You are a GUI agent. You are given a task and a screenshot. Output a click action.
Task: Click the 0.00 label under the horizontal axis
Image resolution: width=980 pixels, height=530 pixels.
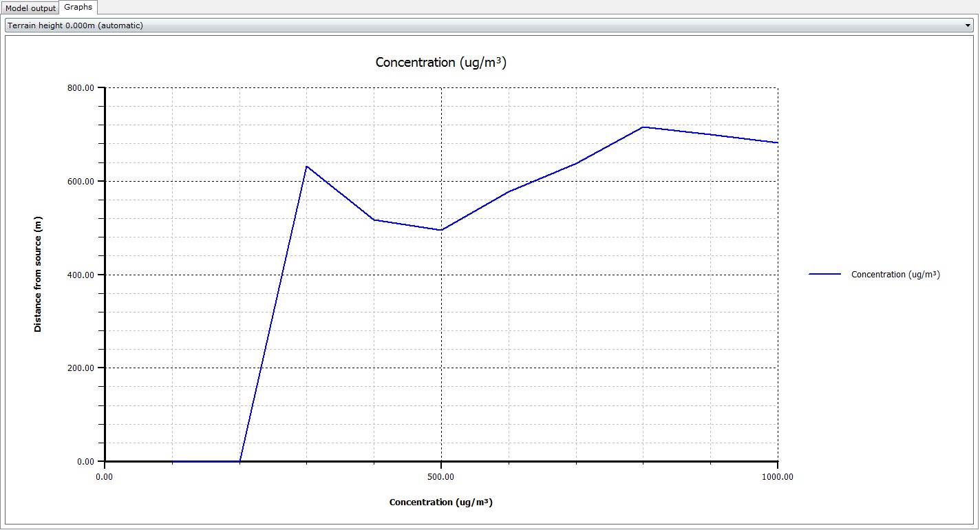click(x=104, y=476)
